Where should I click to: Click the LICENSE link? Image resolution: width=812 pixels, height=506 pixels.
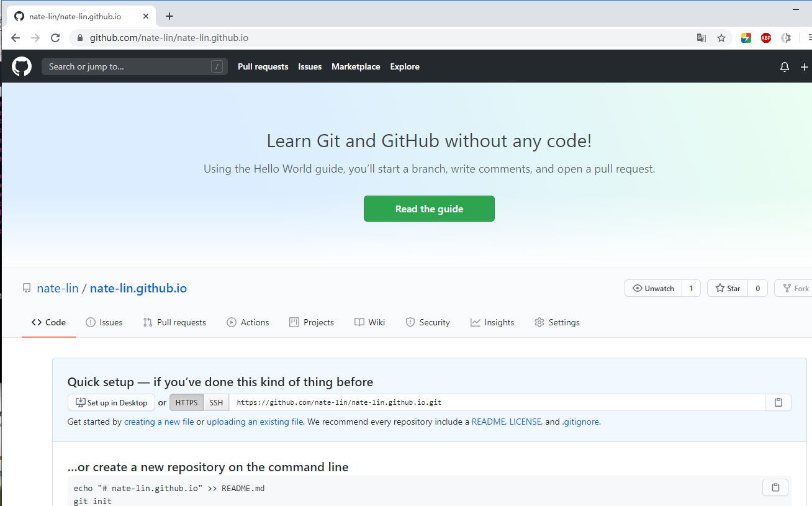tap(526, 422)
